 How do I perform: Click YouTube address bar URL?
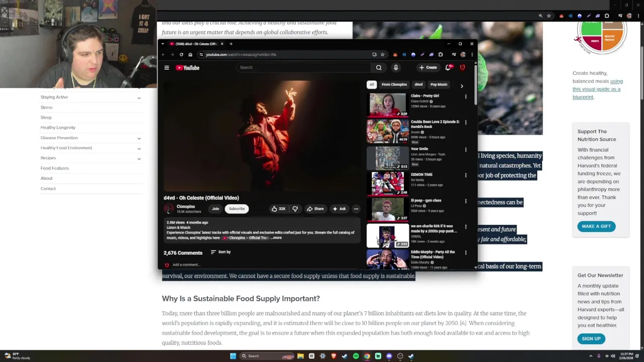tap(240, 54)
